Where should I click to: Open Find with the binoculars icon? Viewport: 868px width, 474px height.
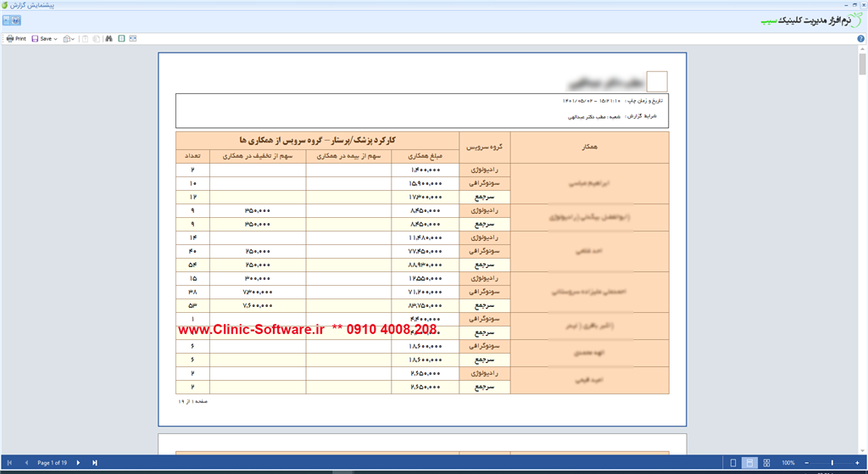109,39
